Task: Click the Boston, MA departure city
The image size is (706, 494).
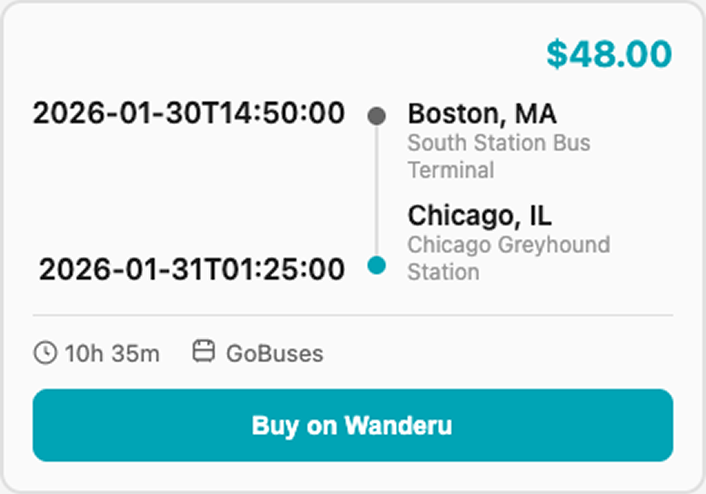Action: [482, 113]
